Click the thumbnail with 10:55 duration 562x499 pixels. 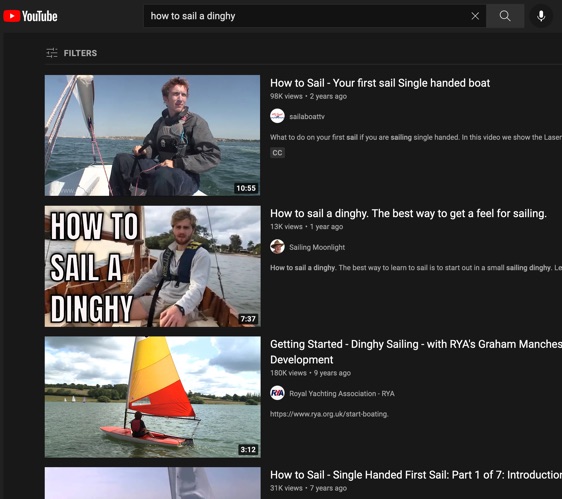[152, 136]
